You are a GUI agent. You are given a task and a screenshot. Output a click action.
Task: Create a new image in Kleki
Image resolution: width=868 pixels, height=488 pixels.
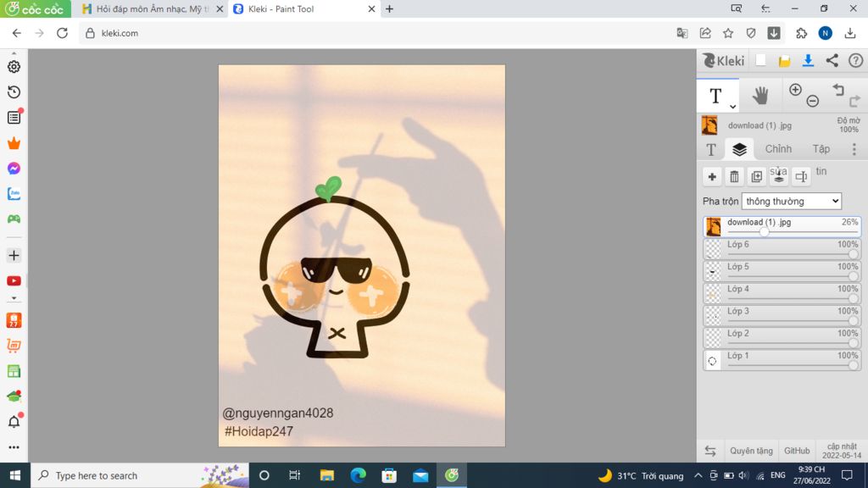pyautogui.click(x=760, y=61)
